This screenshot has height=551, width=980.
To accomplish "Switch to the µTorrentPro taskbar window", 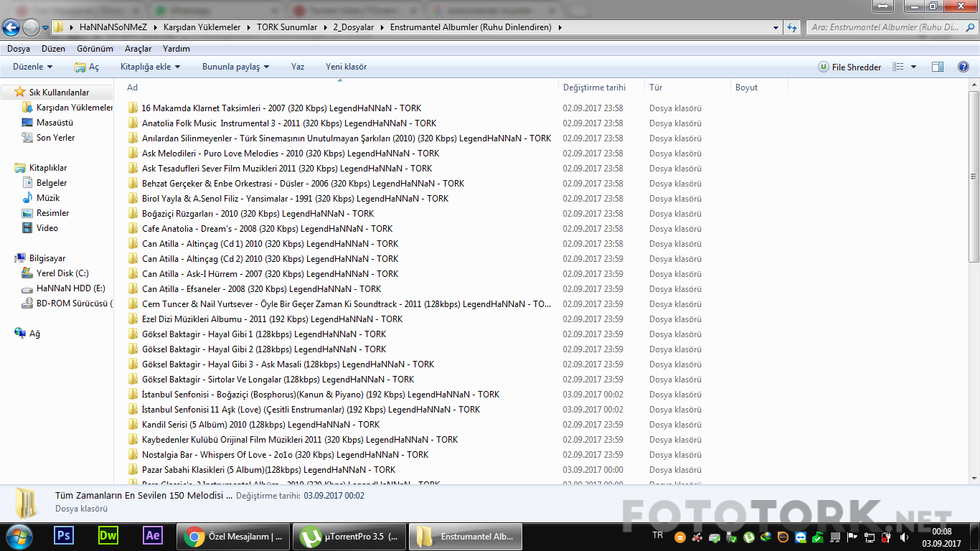I will click(349, 536).
